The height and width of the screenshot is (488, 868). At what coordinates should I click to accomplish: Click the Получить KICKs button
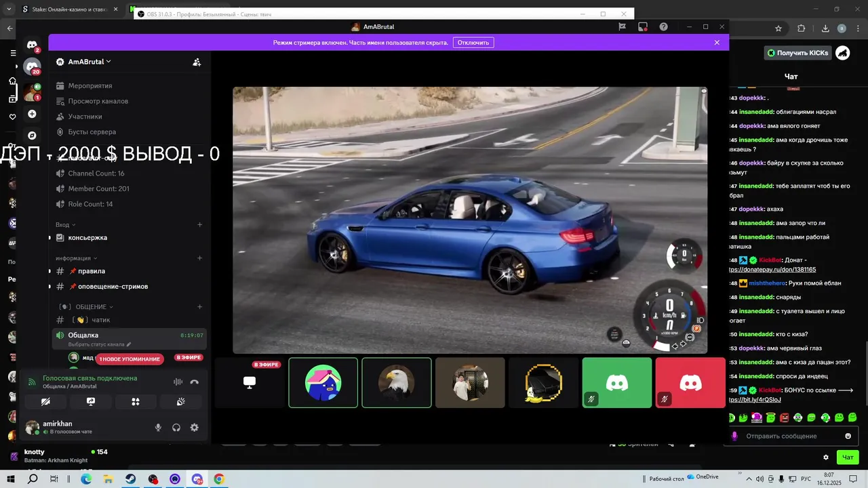(797, 53)
